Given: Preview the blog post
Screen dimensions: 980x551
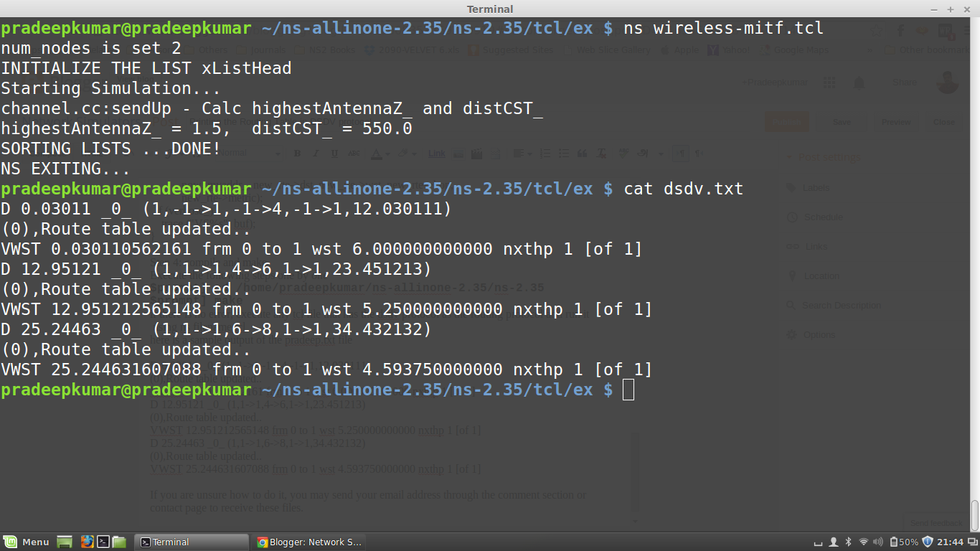Looking at the screenshot, I should [x=895, y=122].
